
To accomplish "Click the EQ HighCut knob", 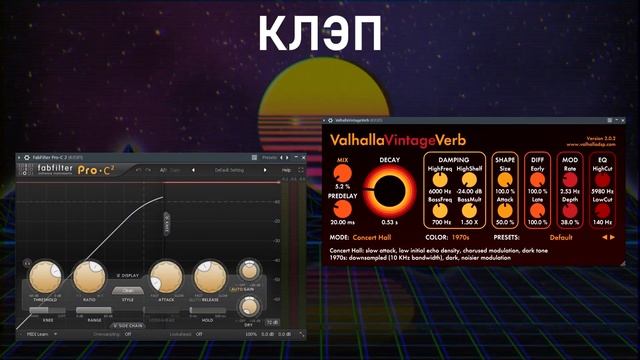I will click(x=602, y=180).
